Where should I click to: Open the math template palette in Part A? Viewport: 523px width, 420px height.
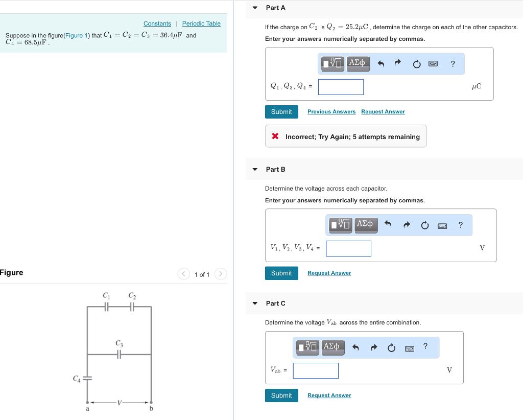pos(331,63)
